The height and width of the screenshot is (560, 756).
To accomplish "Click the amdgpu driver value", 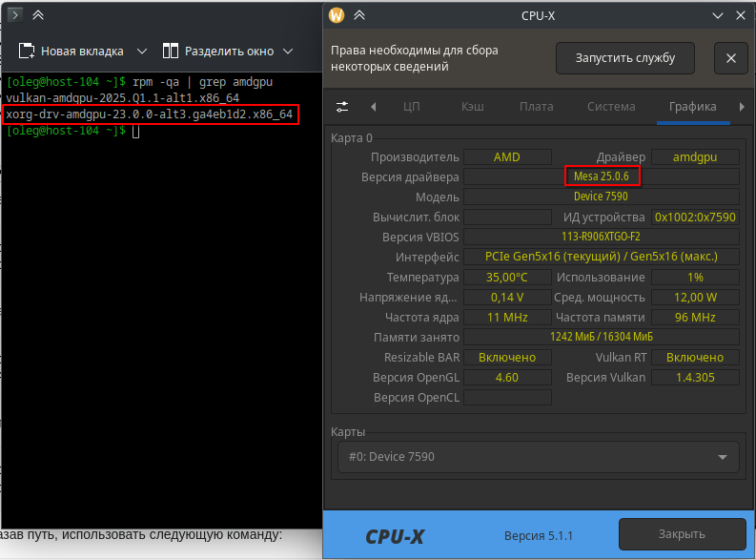I will [x=695, y=157].
